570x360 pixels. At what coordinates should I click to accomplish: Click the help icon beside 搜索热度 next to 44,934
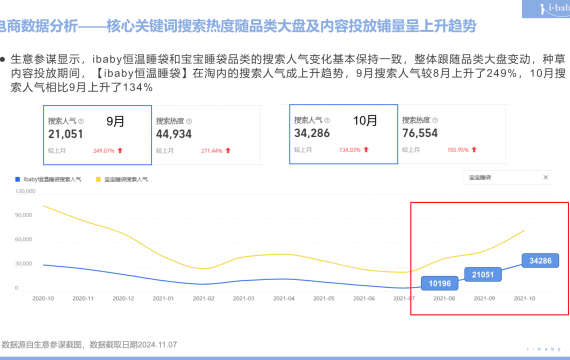(189, 121)
